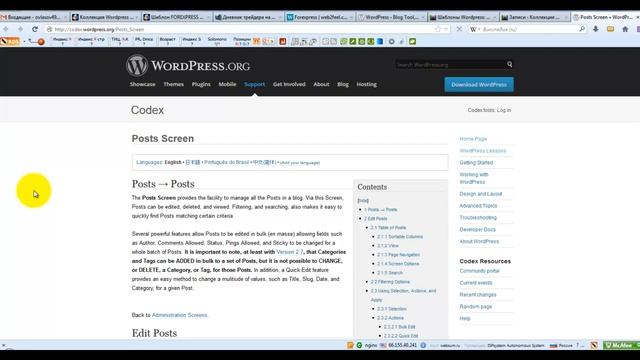The width and height of the screenshot is (640, 360).
Task: Switch to the WordPress - Blog Tool tab
Action: pyautogui.click(x=391, y=17)
